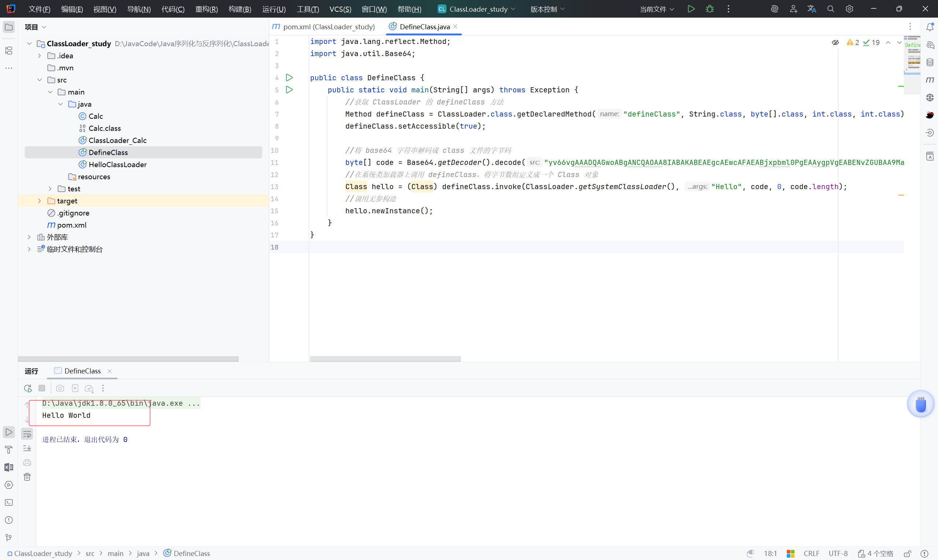The image size is (938, 560).
Task: Click the UTF-8 encoding in the status bar
Action: click(838, 553)
